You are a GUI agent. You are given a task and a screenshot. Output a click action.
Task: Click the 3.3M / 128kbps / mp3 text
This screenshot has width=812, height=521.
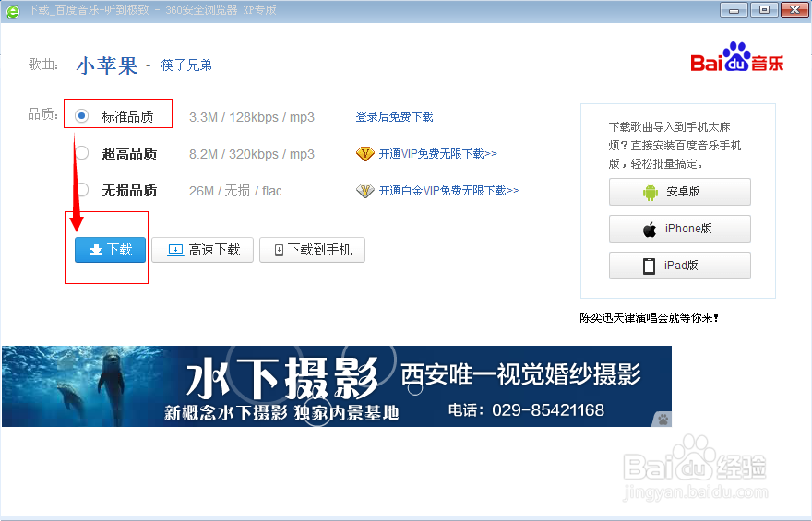click(x=252, y=117)
